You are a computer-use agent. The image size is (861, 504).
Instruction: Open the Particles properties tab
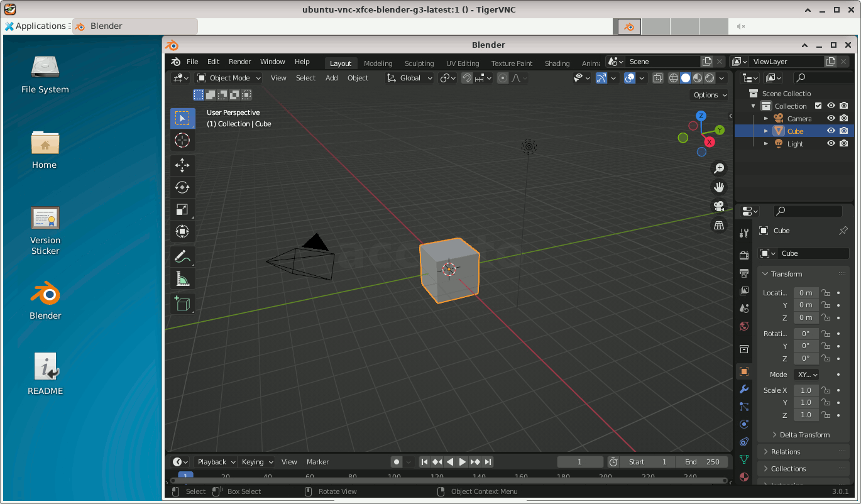744,407
